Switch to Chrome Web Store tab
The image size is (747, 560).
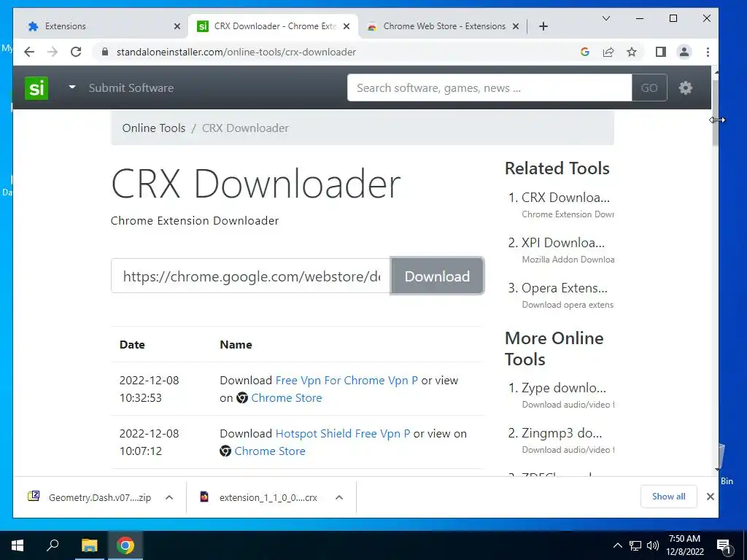(443, 26)
